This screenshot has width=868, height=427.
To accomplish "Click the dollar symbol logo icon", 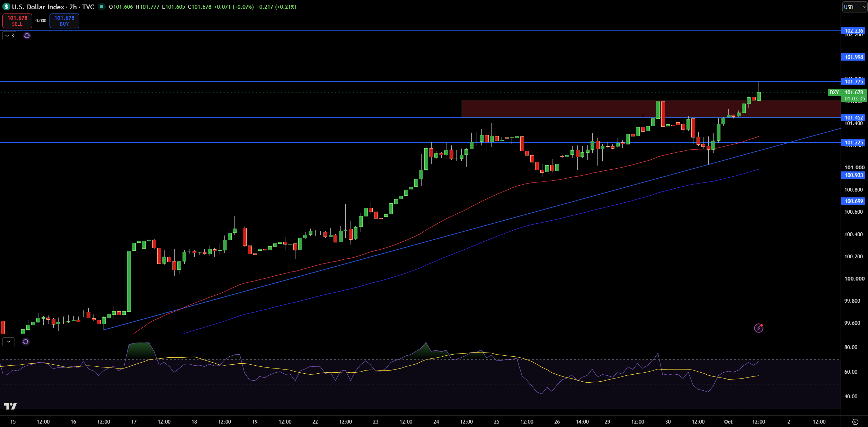I will 6,7.
